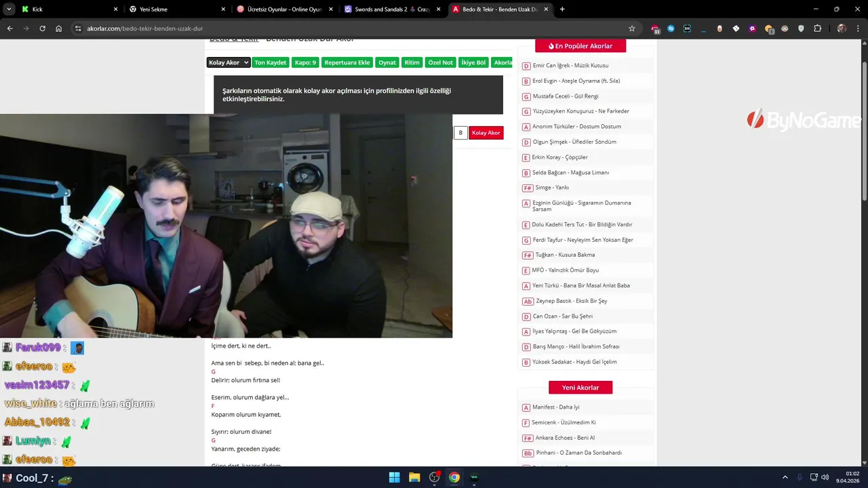This screenshot has width=868, height=488.
Task: Open the Kolay Akor dropdown
Action: tap(229, 62)
